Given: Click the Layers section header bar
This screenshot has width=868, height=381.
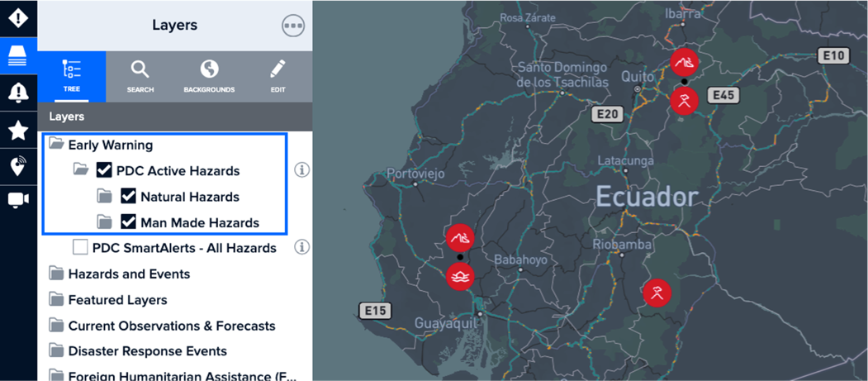Looking at the screenshot, I should click(x=175, y=117).
